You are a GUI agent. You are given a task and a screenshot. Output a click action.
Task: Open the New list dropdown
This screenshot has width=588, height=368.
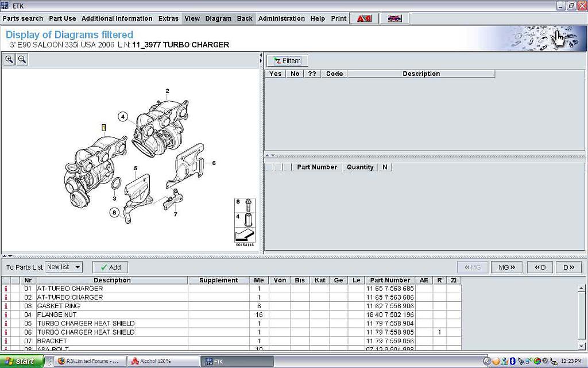(64, 267)
